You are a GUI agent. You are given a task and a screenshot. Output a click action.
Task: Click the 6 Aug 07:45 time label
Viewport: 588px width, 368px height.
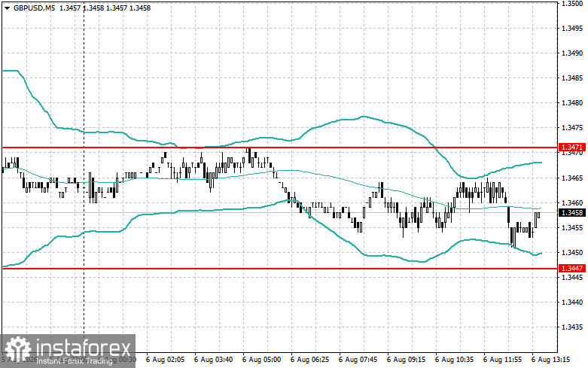click(x=358, y=360)
